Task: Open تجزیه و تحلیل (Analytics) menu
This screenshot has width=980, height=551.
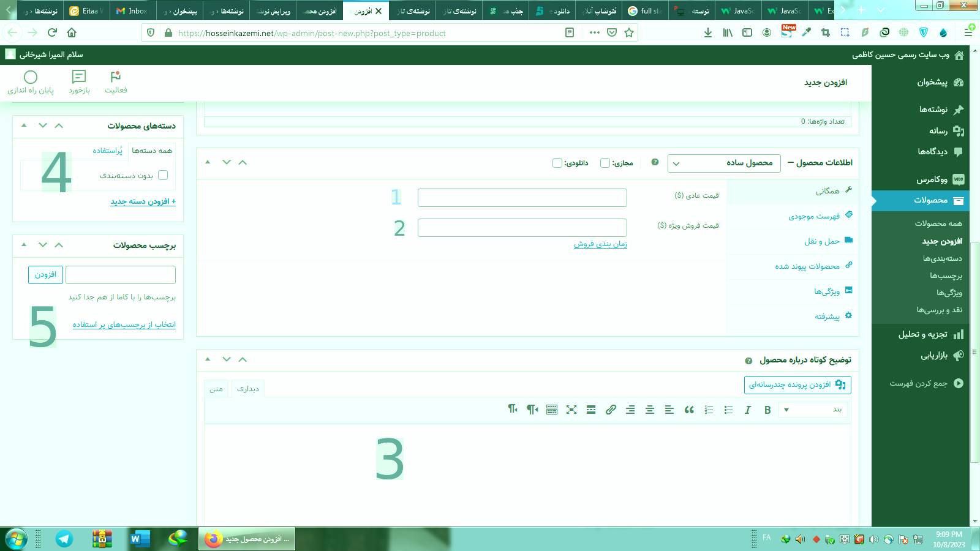Action: tap(921, 334)
